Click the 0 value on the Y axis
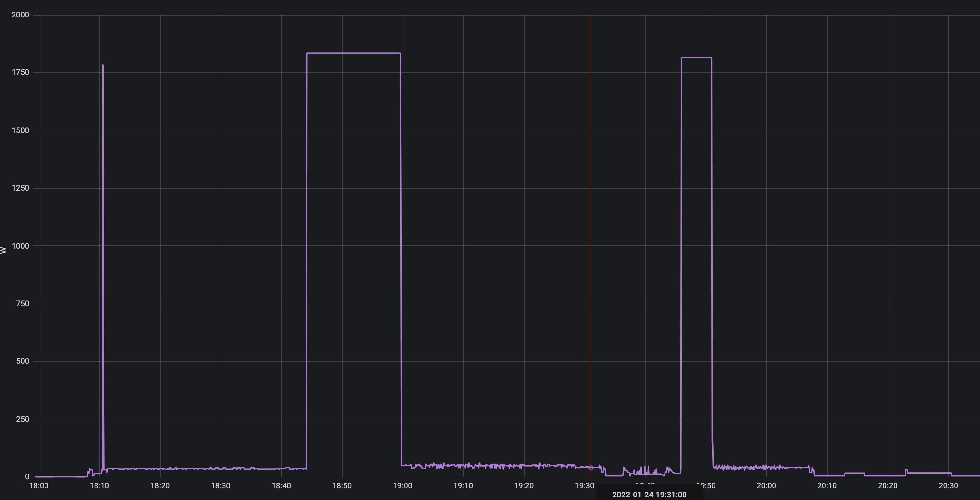This screenshot has width=980, height=500. point(27,477)
